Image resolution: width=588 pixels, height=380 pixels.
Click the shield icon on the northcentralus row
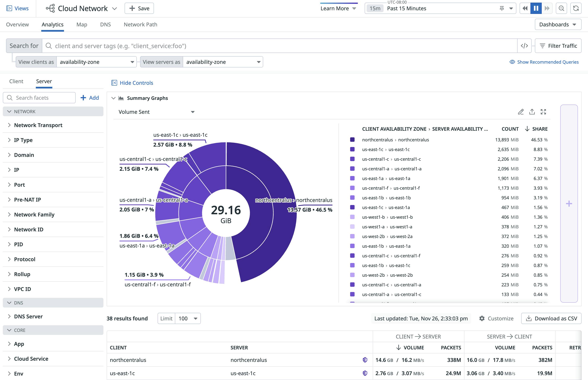(365, 360)
